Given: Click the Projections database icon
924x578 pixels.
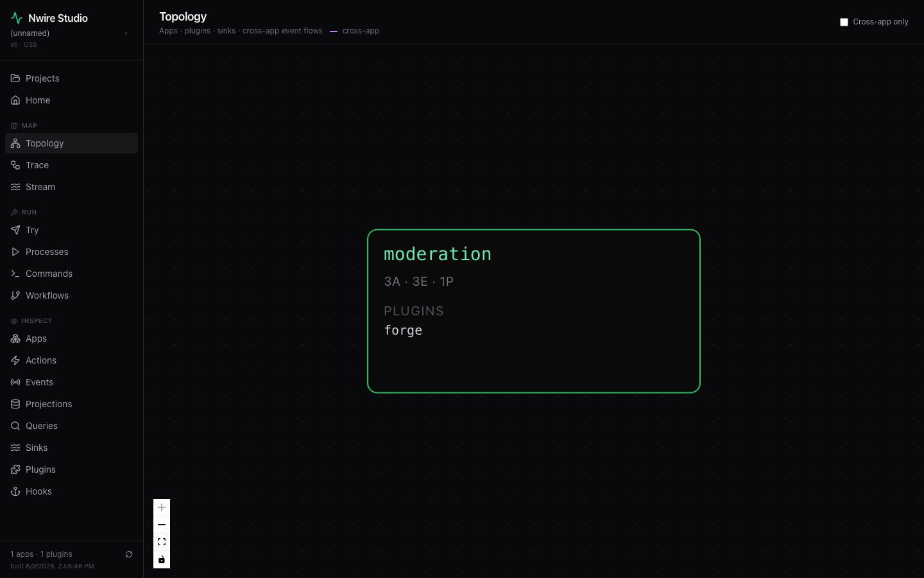Looking at the screenshot, I should (15, 404).
